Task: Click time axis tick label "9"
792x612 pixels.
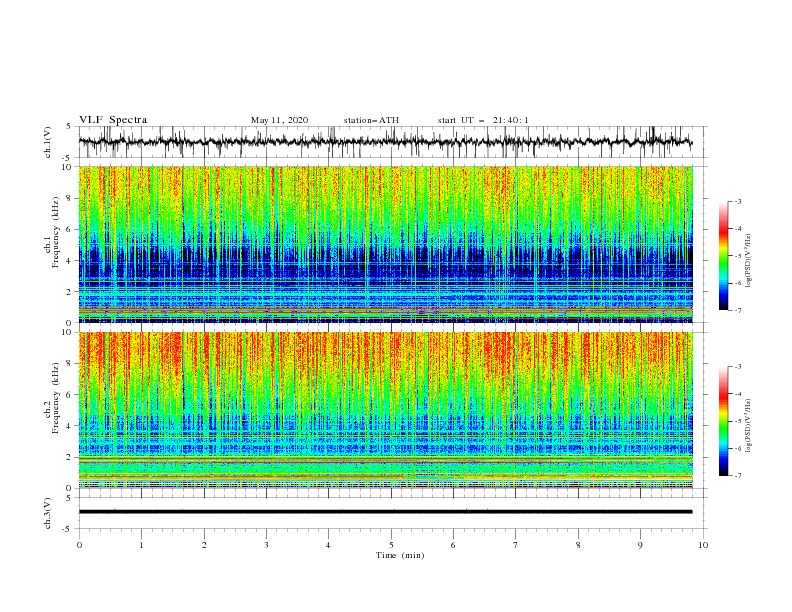Action: (640, 545)
